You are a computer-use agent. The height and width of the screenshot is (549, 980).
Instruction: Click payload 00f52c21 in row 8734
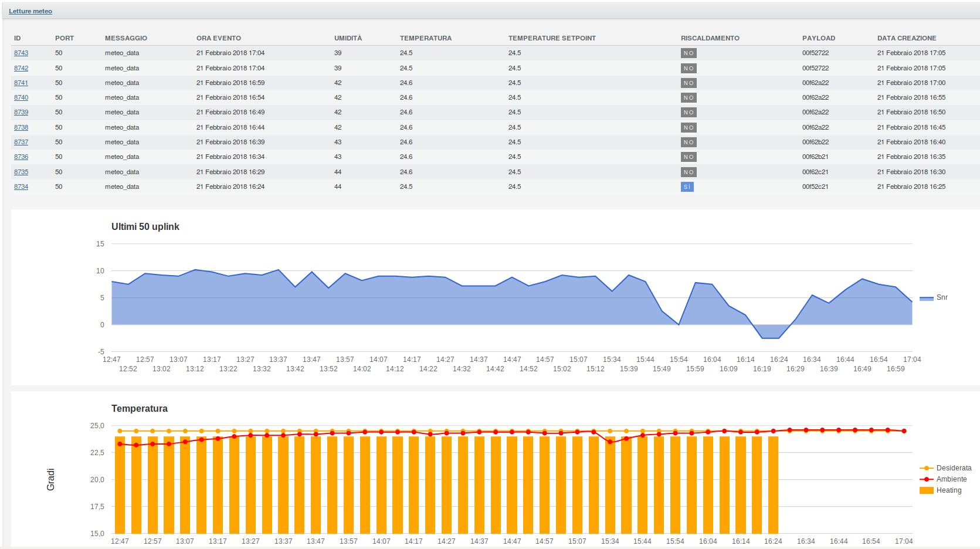[815, 187]
